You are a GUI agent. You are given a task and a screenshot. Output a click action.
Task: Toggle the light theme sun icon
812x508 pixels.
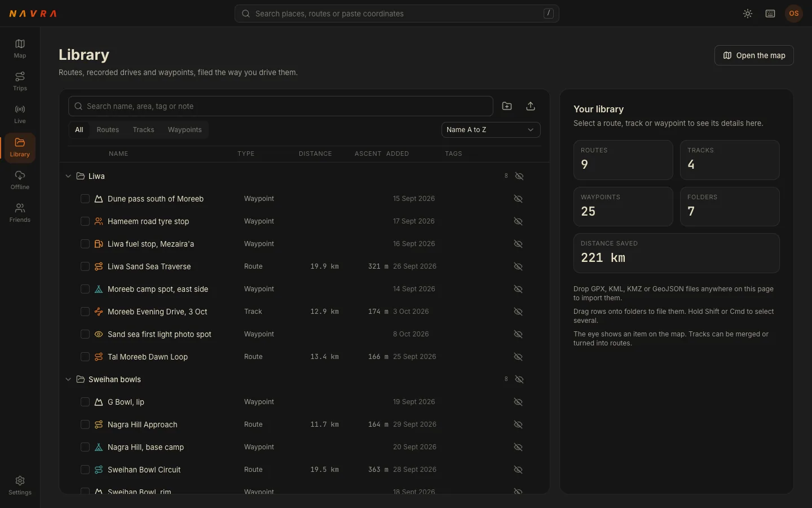pyautogui.click(x=748, y=14)
